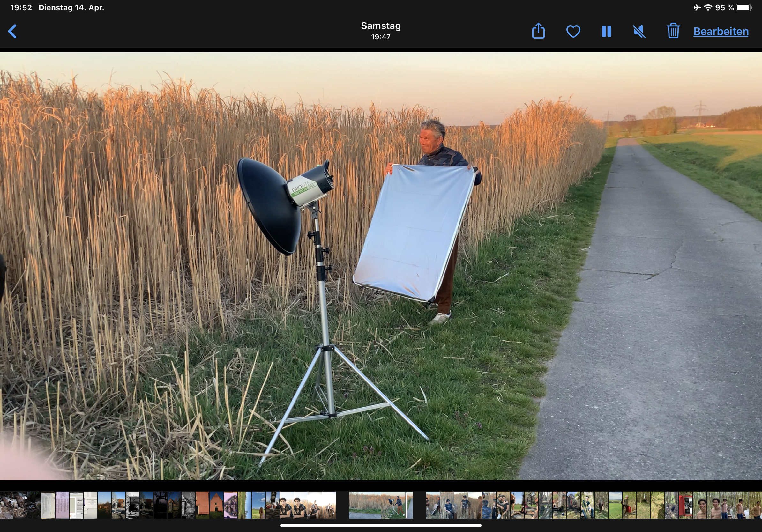Open the hand over grass thumbnail
Image resolution: width=762 pixels, height=532 pixels.
(258, 505)
